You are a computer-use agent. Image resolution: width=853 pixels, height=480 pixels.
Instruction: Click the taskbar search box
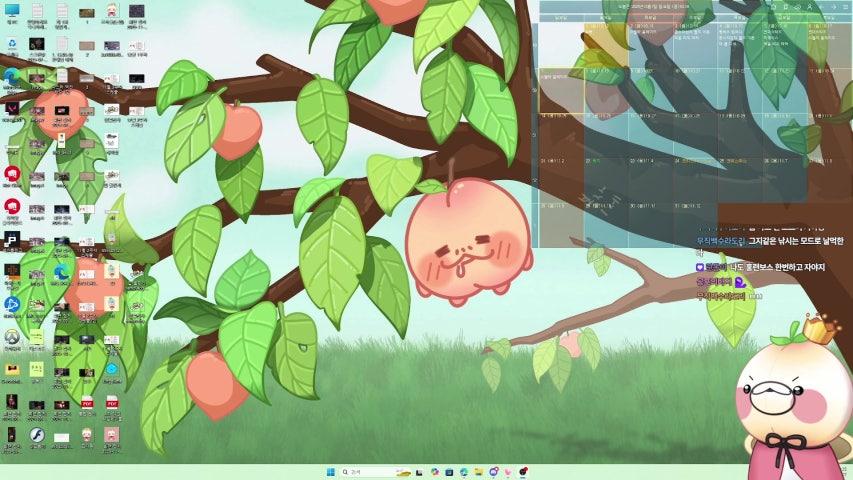click(376, 472)
